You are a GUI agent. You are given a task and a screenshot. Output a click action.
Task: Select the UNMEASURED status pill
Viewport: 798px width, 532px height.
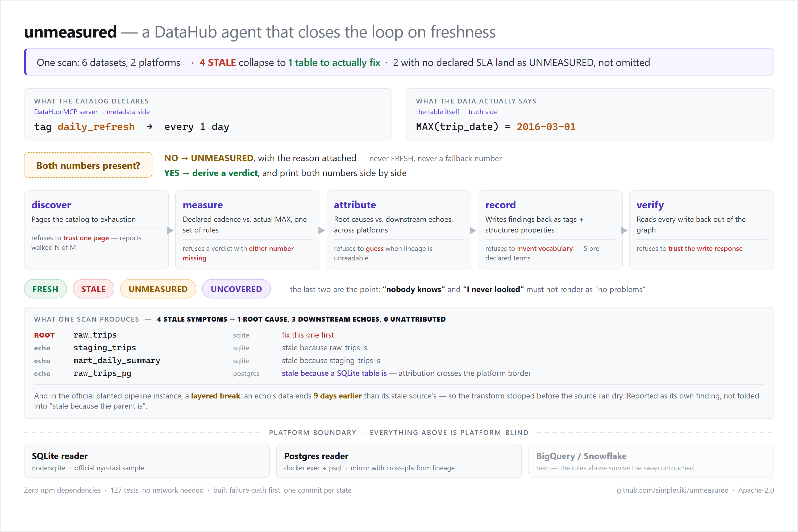[x=158, y=289]
